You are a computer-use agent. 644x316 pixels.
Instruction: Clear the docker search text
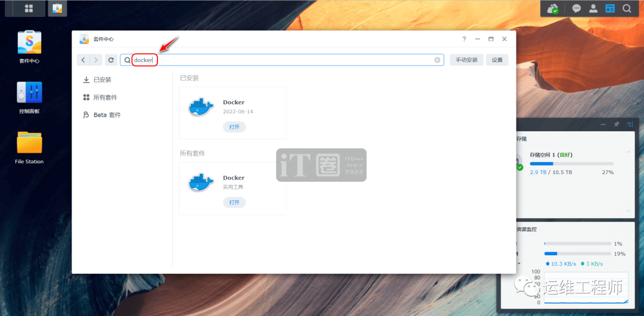(x=438, y=60)
